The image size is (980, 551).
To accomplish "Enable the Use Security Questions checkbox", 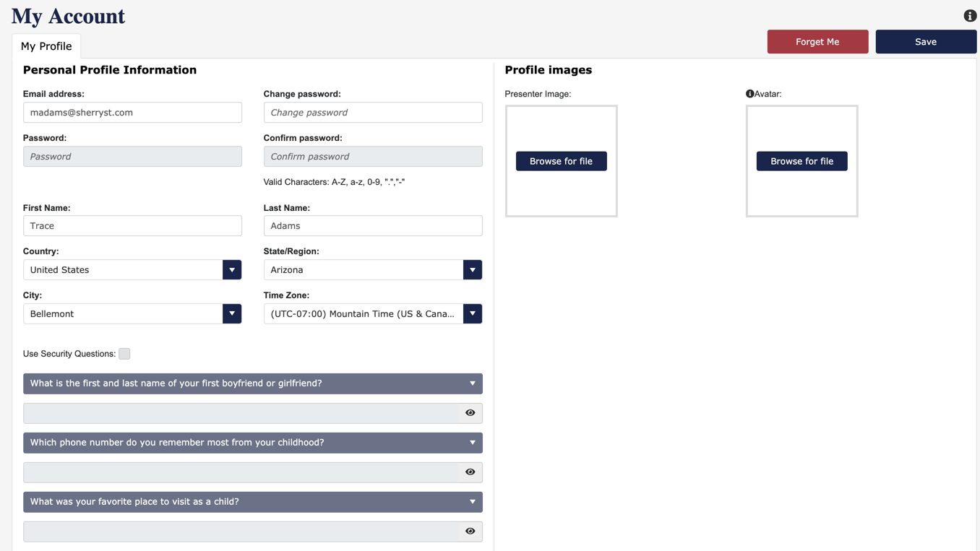I will (x=124, y=354).
